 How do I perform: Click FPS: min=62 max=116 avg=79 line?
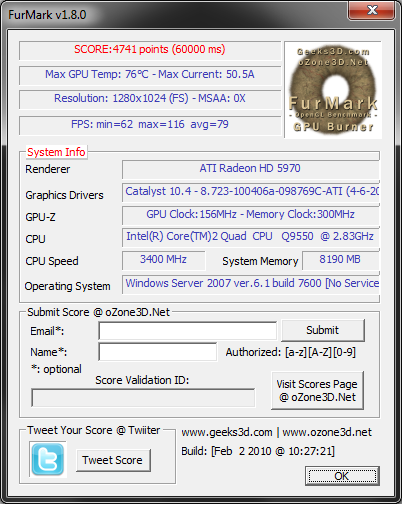[x=150, y=124]
